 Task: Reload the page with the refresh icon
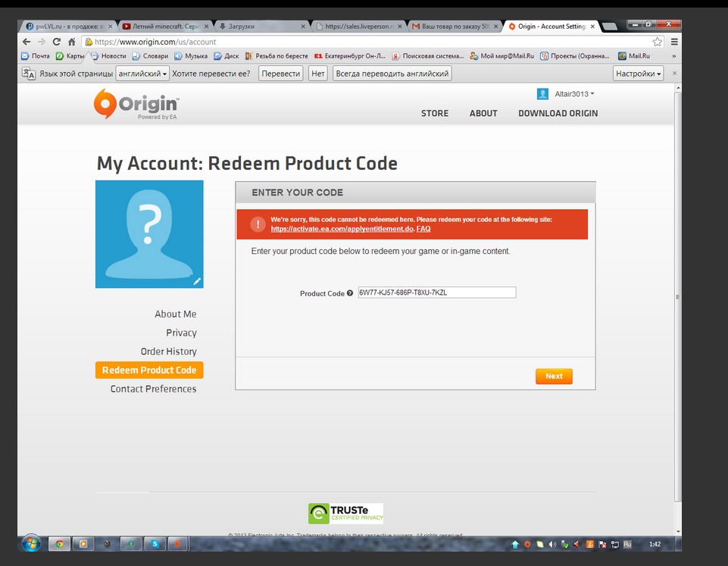[x=57, y=42]
